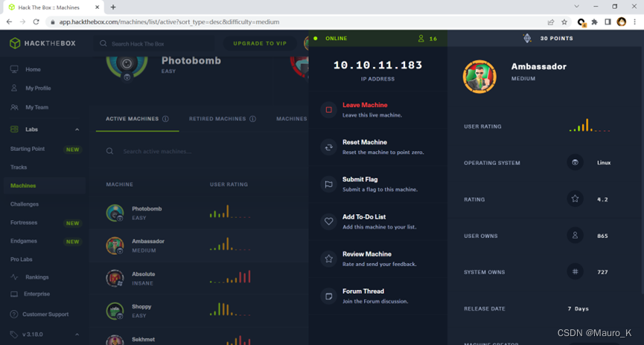The image size is (644, 345).
Task: Click the HackTheBox logo
Action: (42, 43)
